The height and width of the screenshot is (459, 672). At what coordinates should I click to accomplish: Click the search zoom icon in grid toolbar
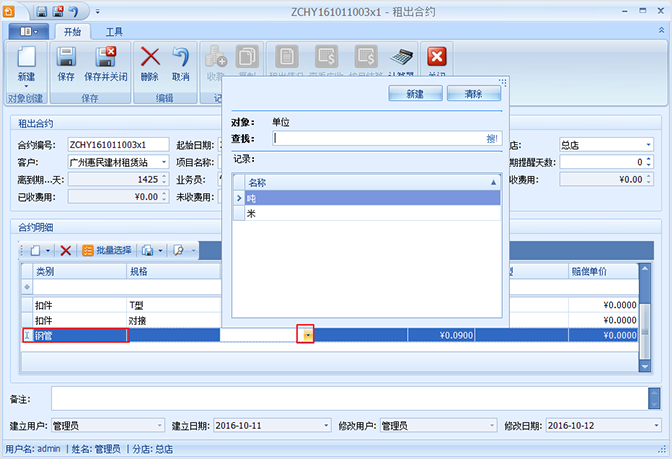pos(179,250)
